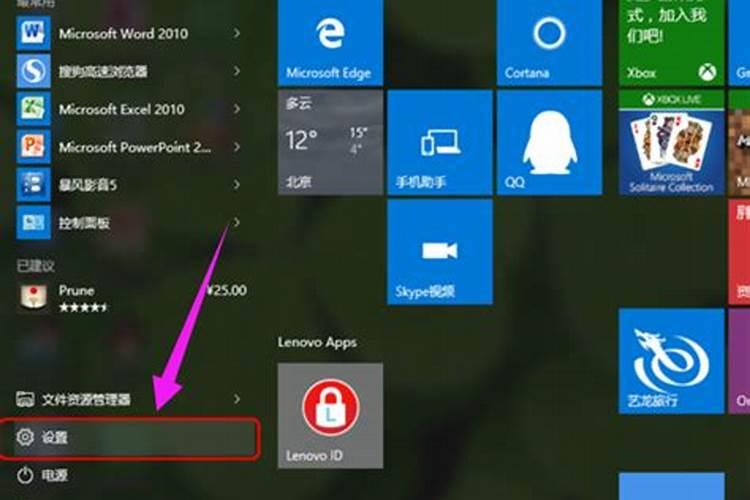Image resolution: width=750 pixels, height=500 pixels.
Task: Click the 设置 gear icon
Action: pyautogui.click(x=25, y=436)
